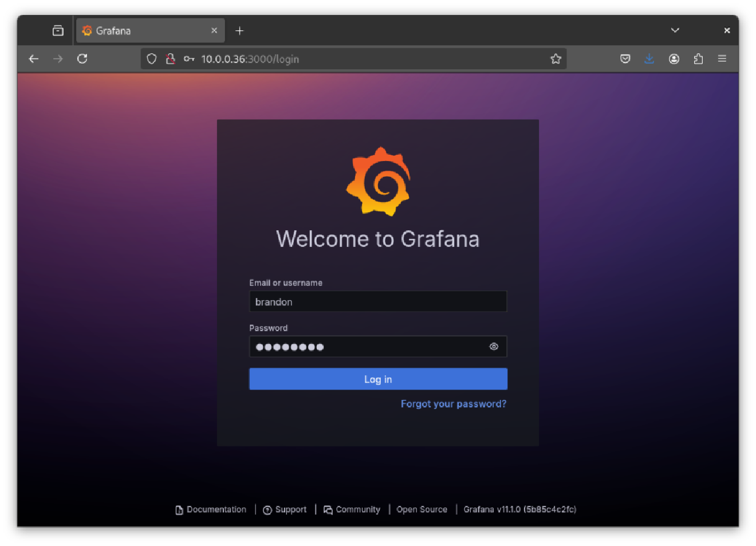Click the Documentation page icon in the footer
Image resolution: width=756 pixels, height=546 pixels.
[x=178, y=509]
